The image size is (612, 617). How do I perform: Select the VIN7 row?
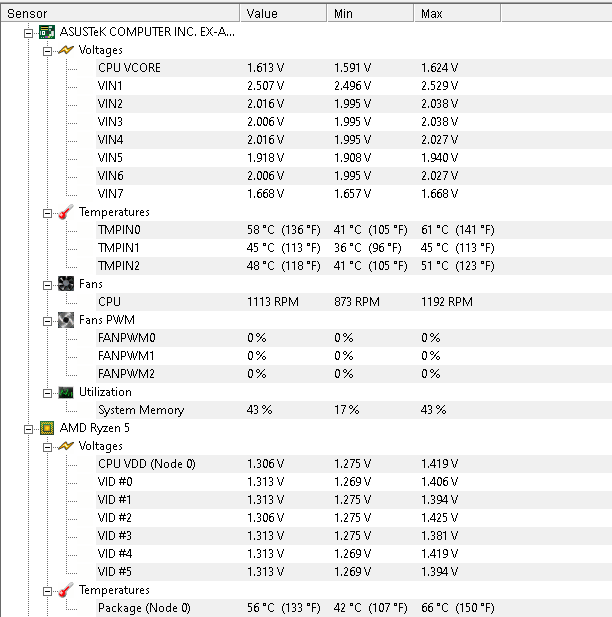point(353,194)
